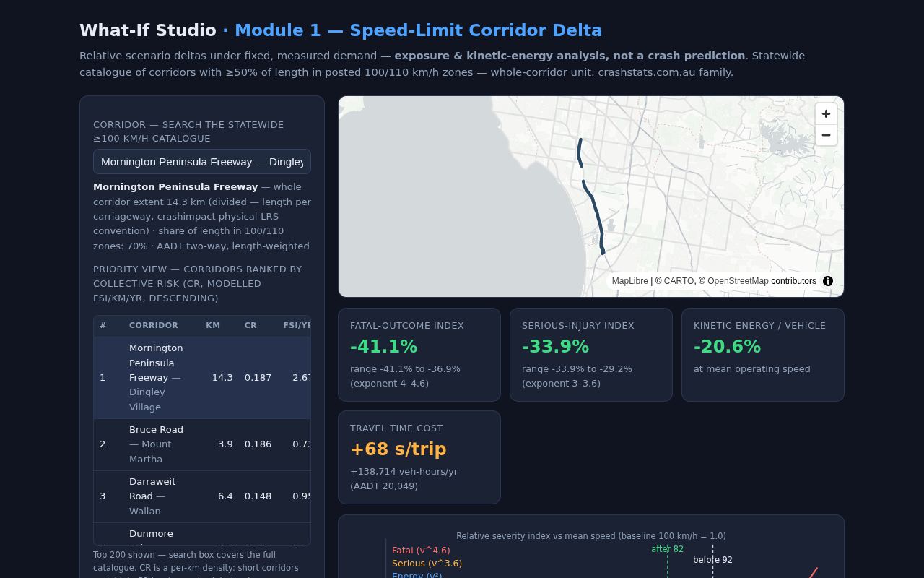Screen dimensions: 924x578
Task: Click the Fatal-Outcome Index -41.1% value
Action: (x=383, y=347)
